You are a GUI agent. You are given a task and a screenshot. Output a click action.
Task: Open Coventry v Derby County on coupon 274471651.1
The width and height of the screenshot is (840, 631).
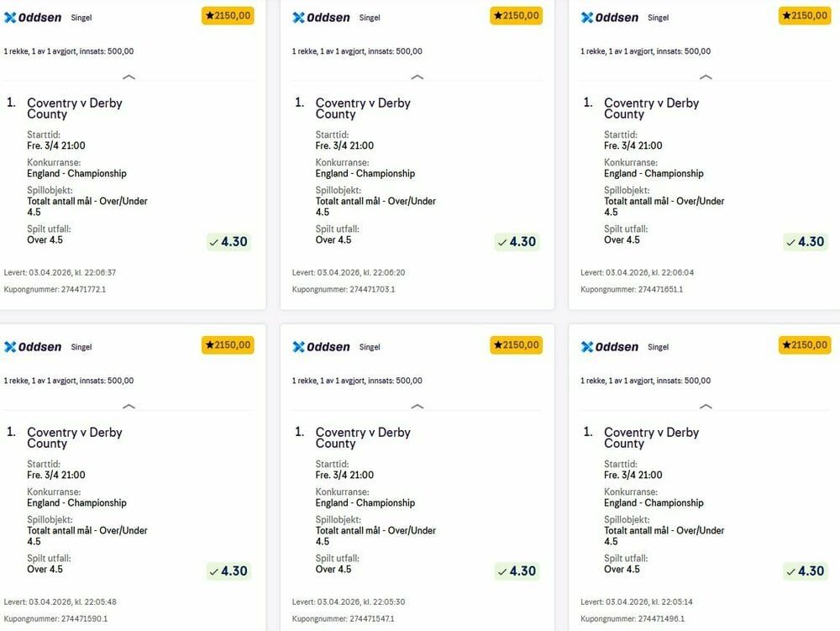pos(651,108)
